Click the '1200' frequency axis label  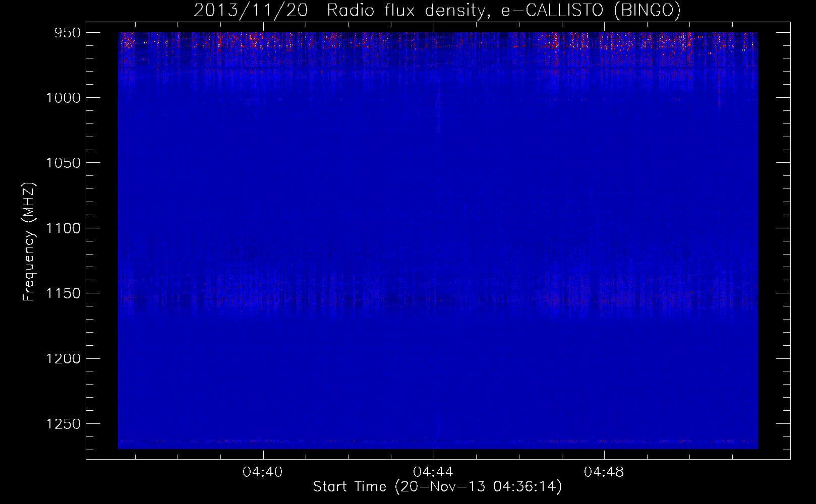click(x=63, y=358)
